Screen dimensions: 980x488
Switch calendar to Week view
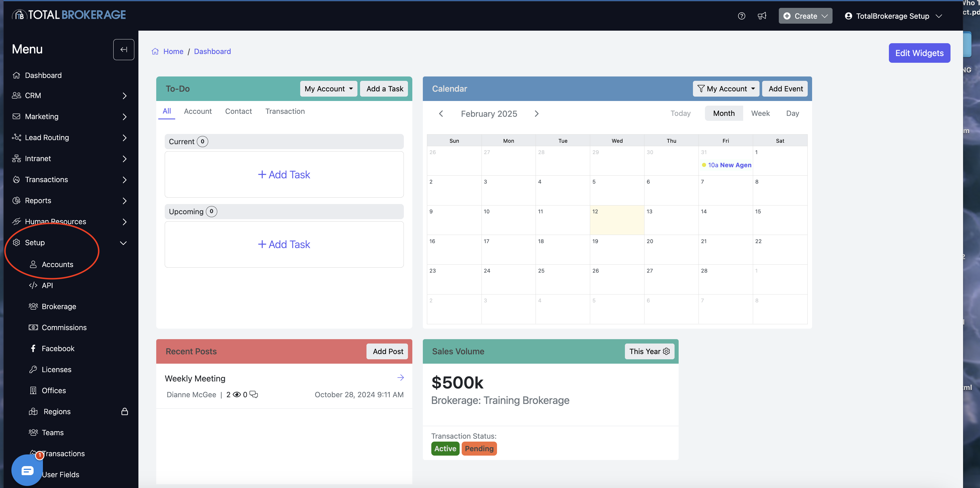coord(760,113)
